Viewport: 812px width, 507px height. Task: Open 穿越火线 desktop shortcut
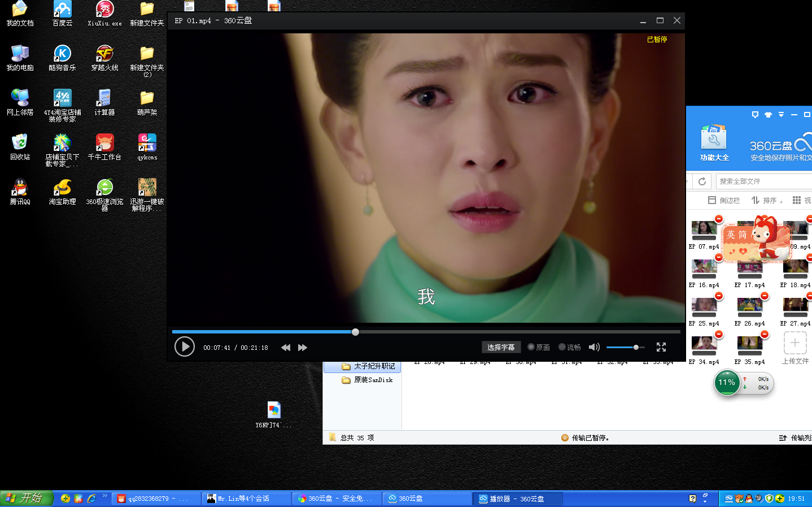coord(104,58)
